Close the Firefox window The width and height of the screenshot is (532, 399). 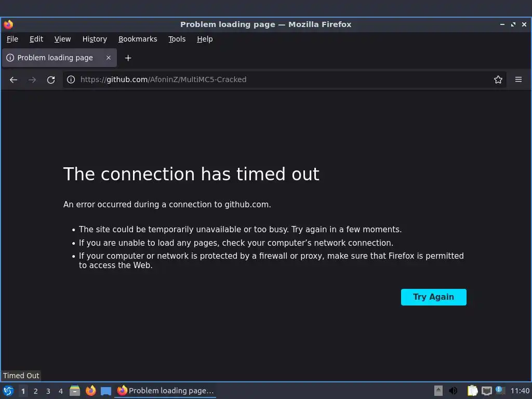tap(524, 24)
